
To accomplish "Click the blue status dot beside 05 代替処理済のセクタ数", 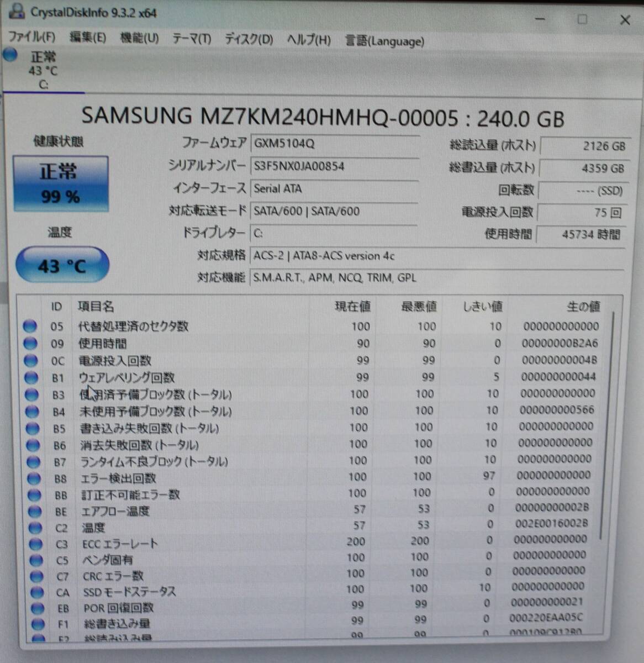I will (x=30, y=326).
